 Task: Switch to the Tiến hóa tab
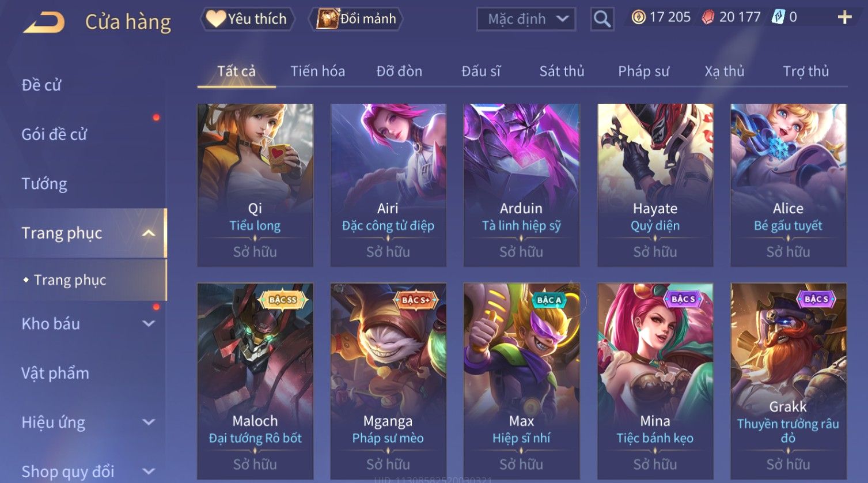(317, 71)
